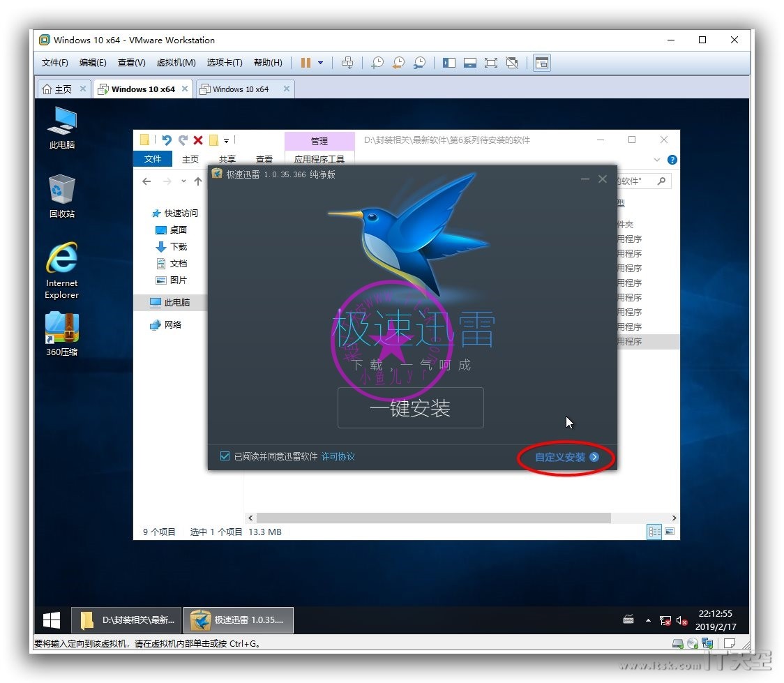This screenshot has width=784, height=683.
Task: Select 快速访问 in the navigation pane
Action: (175, 213)
